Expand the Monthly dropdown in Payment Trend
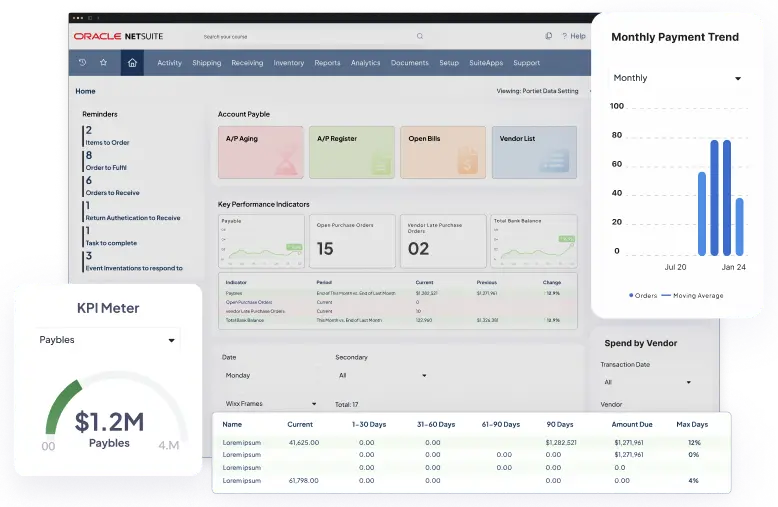 pos(677,78)
